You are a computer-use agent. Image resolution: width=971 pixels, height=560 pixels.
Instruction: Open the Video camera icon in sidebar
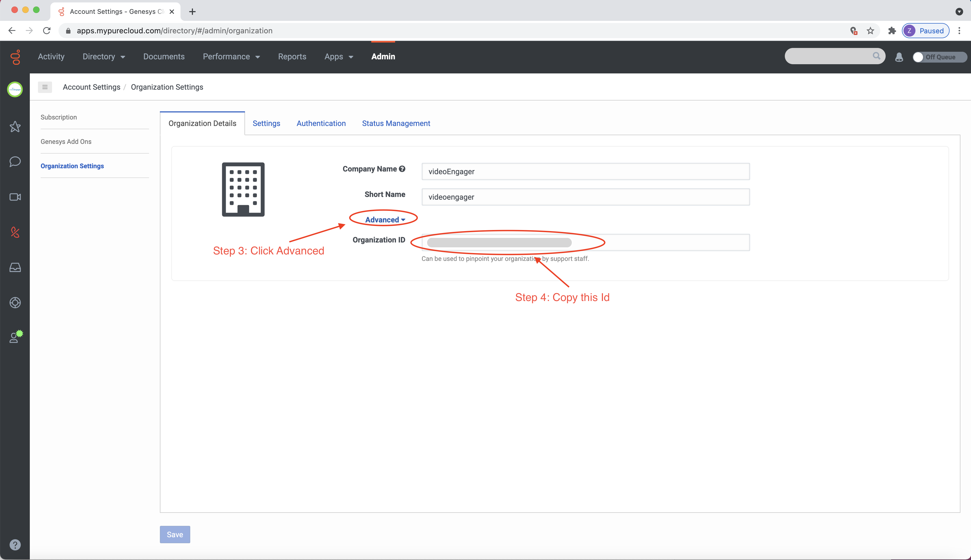pyautogui.click(x=15, y=197)
